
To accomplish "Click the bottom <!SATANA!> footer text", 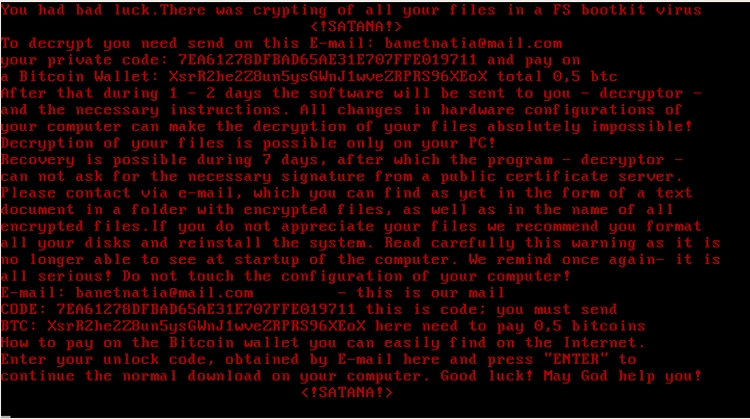I will coord(347,393).
